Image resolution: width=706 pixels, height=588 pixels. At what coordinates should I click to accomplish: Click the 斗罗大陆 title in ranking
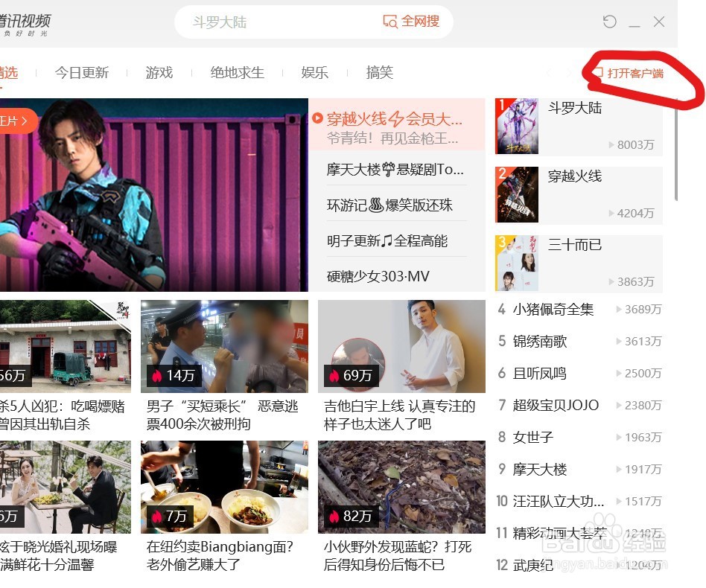click(574, 108)
